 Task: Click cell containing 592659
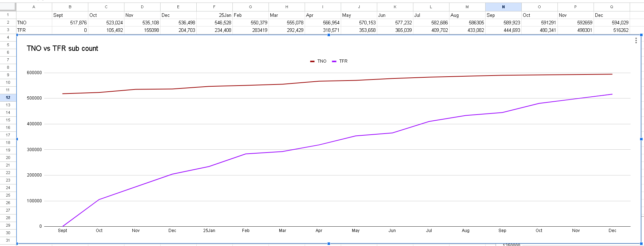click(x=576, y=23)
